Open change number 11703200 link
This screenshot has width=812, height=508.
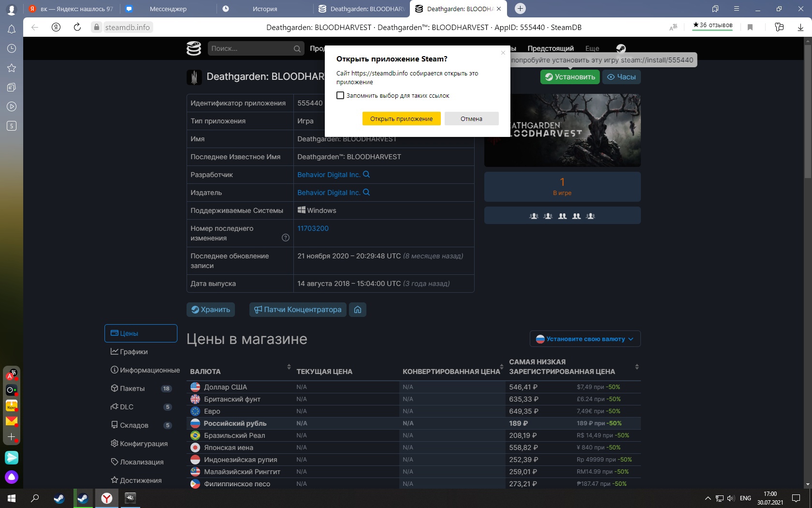(313, 228)
